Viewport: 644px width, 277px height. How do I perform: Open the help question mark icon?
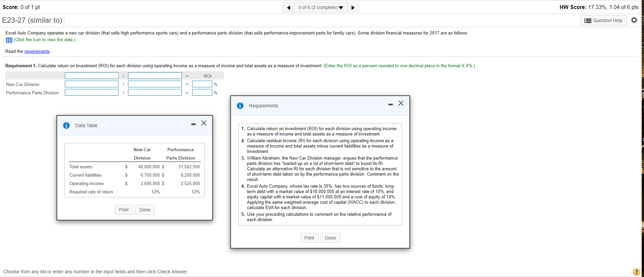(x=636, y=272)
